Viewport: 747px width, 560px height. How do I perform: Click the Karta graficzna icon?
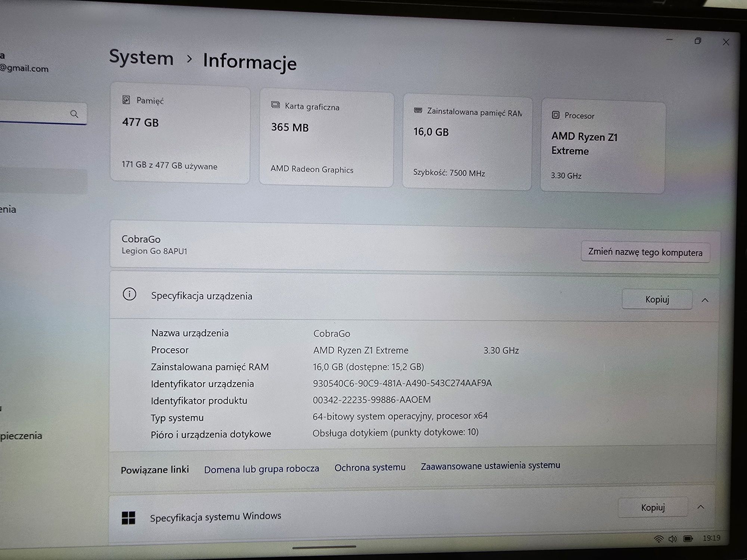[x=275, y=105]
